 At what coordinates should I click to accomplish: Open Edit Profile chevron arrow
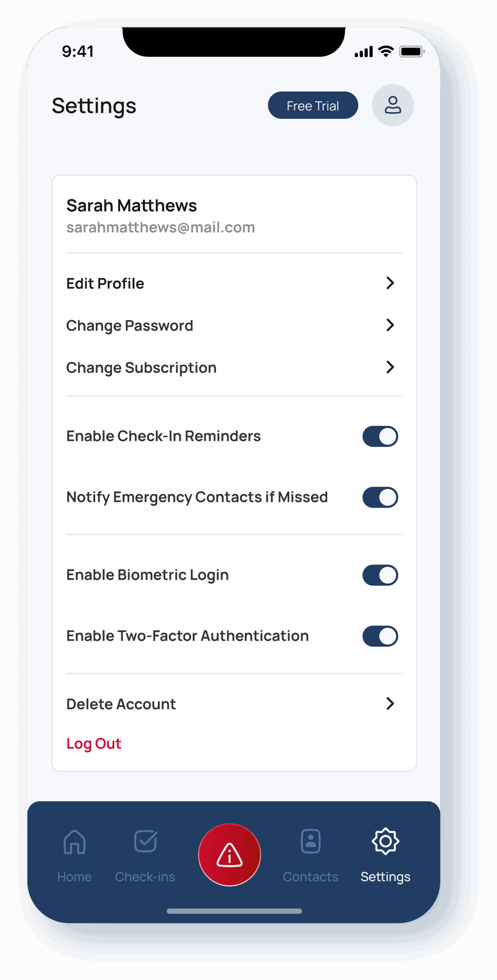(390, 283)
